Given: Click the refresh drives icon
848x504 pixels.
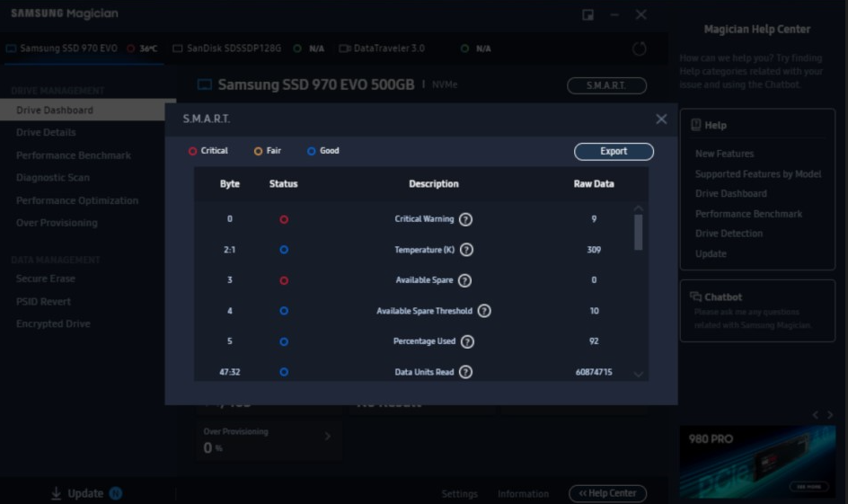Looking at the screenshot, I should click(640, 49).
